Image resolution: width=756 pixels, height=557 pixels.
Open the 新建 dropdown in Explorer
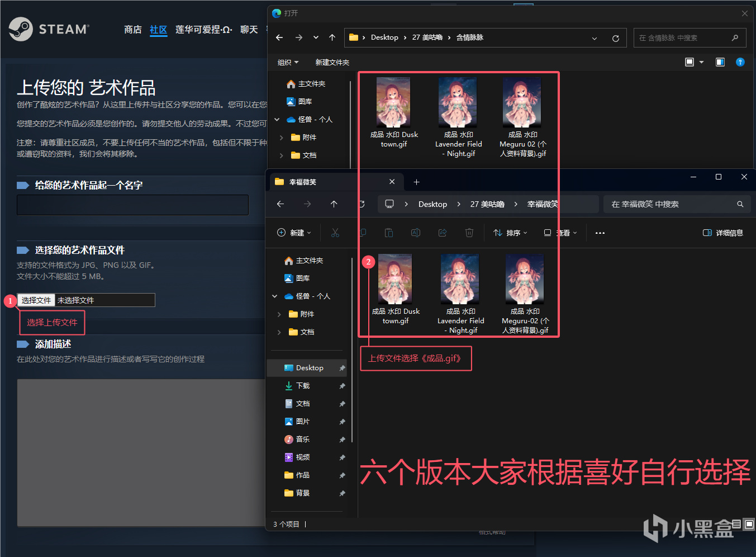click(294, 233)
